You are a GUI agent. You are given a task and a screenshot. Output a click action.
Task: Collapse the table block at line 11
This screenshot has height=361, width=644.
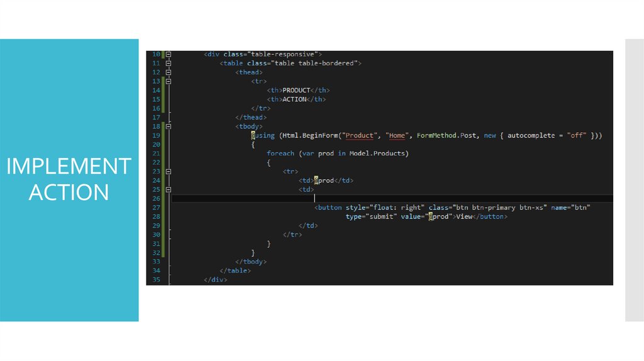[x=169, y=64]
